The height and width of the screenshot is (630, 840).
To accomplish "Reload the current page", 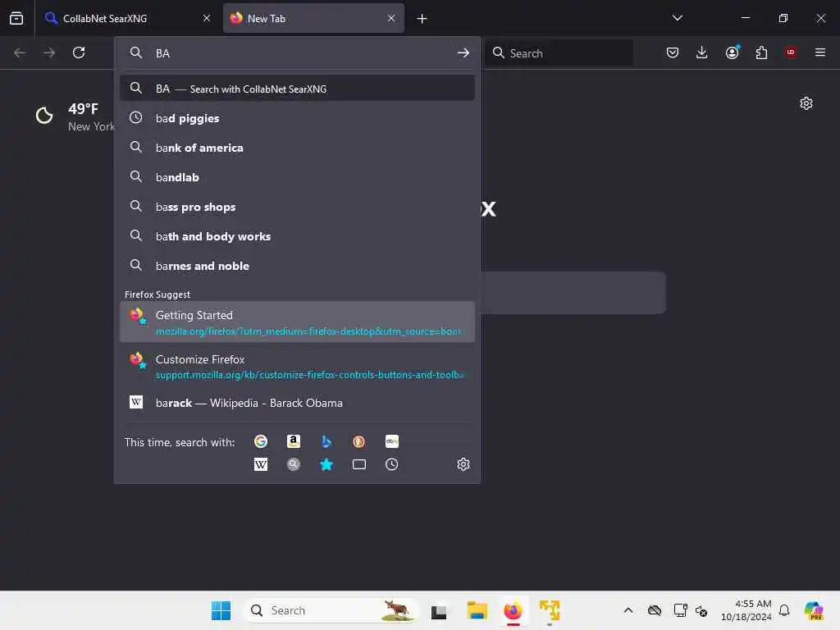I will tap(79, 52).
